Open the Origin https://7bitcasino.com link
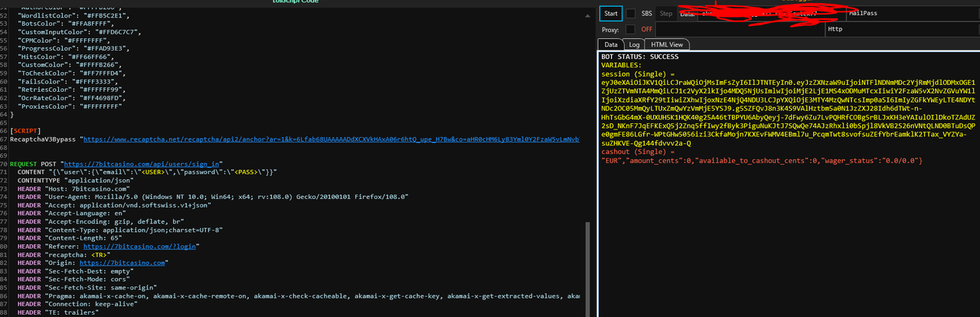 [x=122, y=263]
